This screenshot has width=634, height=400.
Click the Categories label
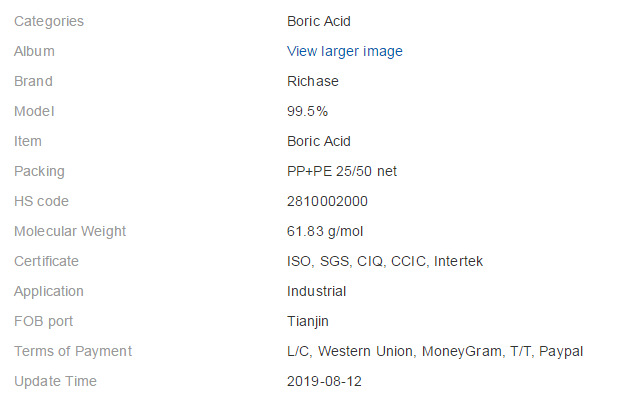tap(49, 21)
